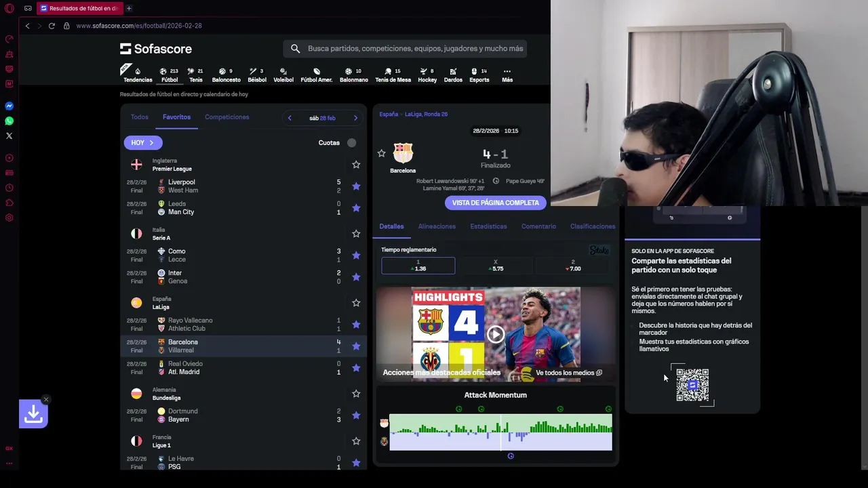Toggle favorite star for Bundesliga

pos(356,394)
